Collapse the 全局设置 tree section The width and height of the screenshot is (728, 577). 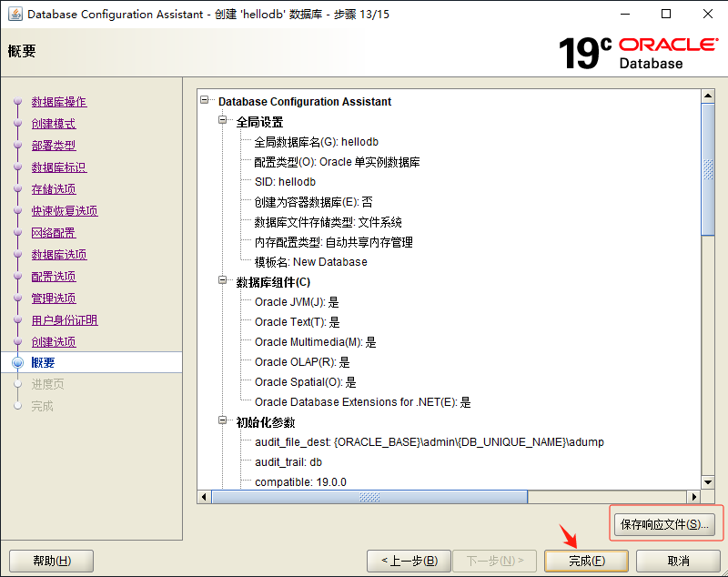coord(222,120)
